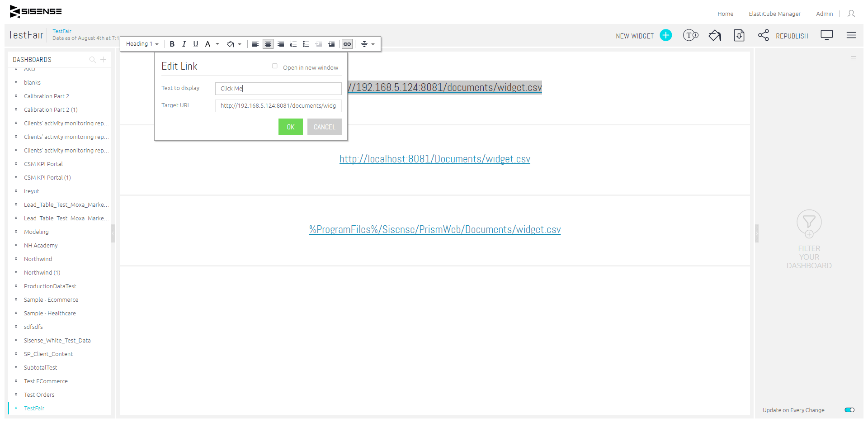Click the insert link icon in the toolbar
This screenshot has width=868, height=423.
(347, 44)
